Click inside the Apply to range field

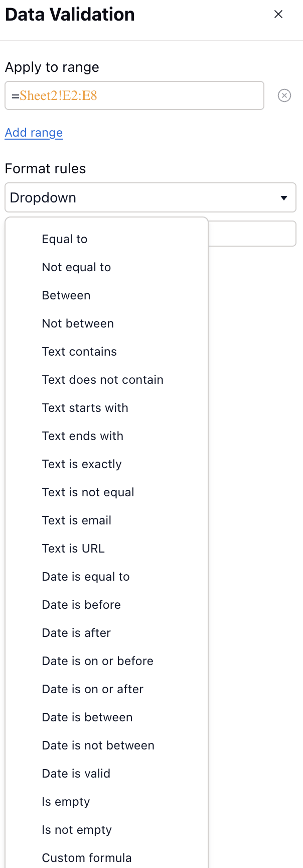pyautogui.click(x=134, y=95)
